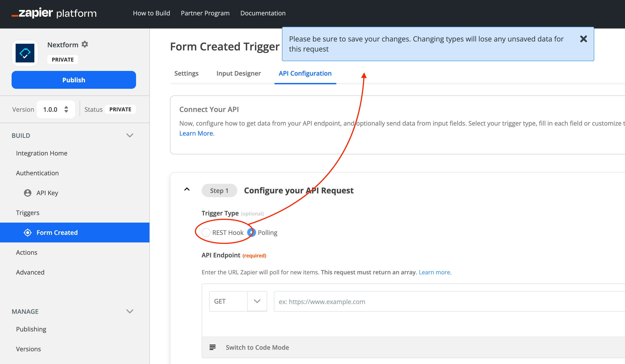Open Nextform settings gear icon
Screen dimensions: 625x364
click(x=85, y=44)
